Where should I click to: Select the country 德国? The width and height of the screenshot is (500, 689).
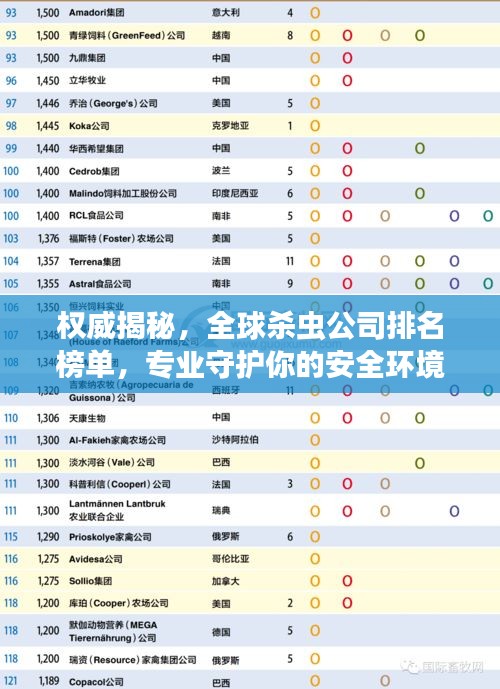[x=221, y=632]
